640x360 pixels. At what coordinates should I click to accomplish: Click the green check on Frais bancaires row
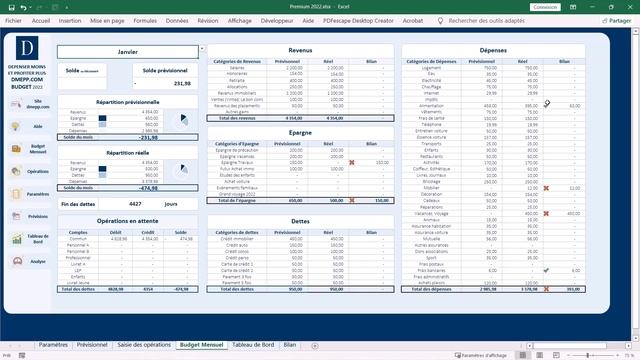click(546, 270)
